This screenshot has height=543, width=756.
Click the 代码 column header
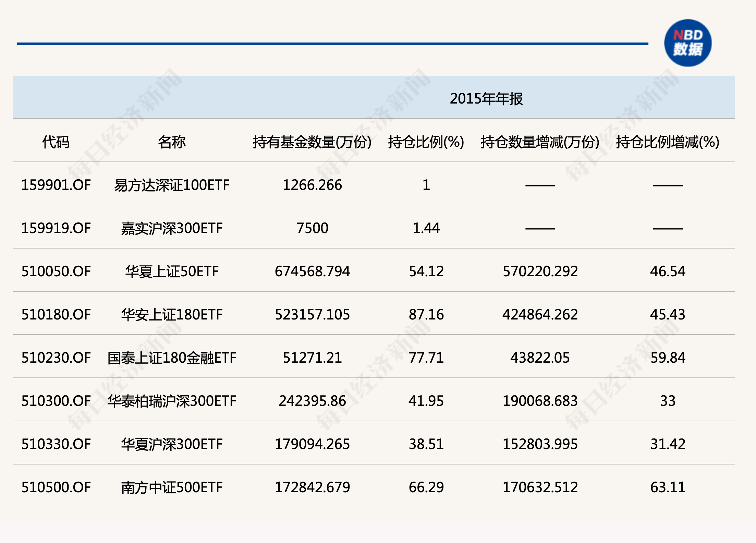pos(56,142)
